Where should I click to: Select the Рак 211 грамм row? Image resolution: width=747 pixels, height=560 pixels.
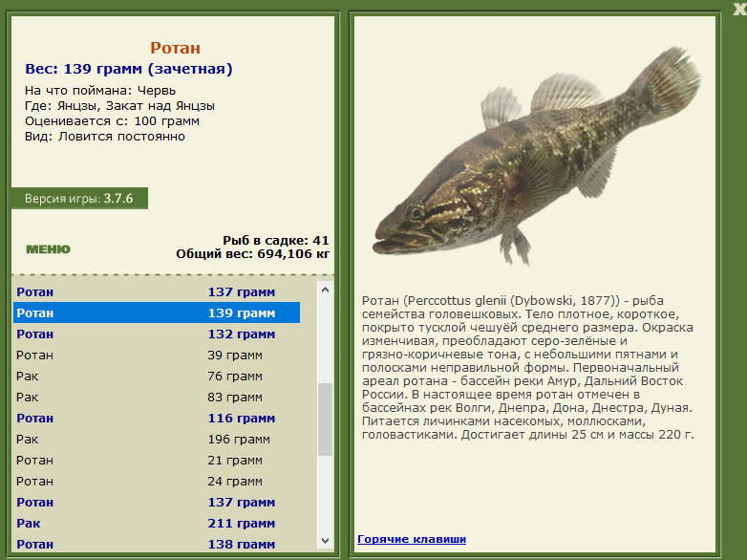point(157,523)
